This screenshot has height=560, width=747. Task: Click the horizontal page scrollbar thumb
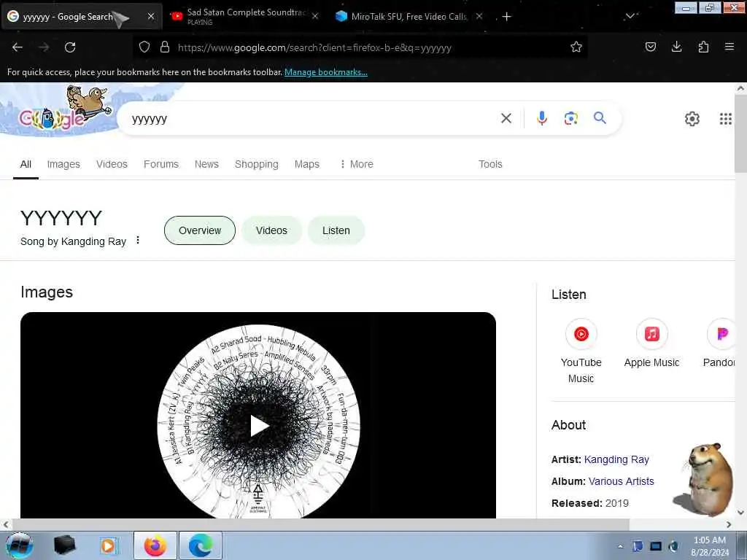pyautogui.click(x=320, y=524)
